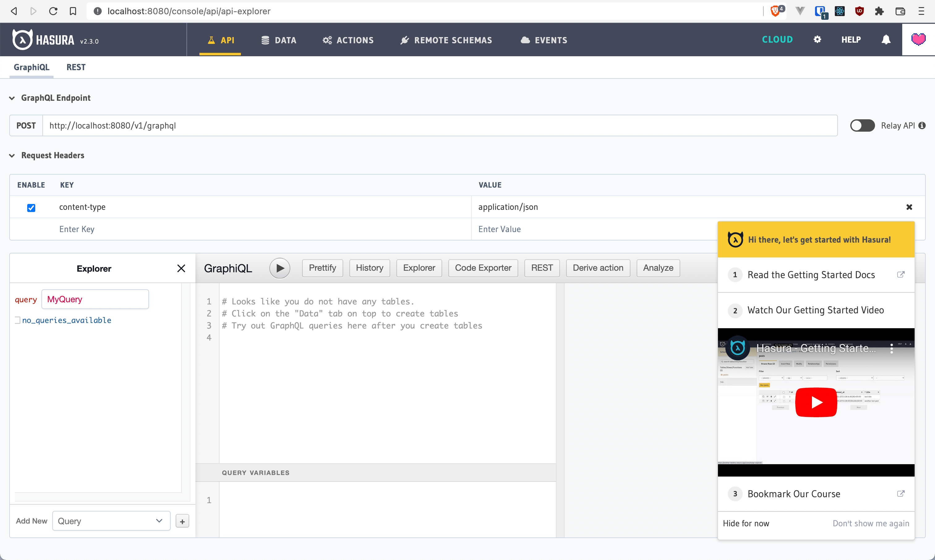Open console settings via the gear icon
The width and height of the screenshot is (935, 560).
coord(817,39)
